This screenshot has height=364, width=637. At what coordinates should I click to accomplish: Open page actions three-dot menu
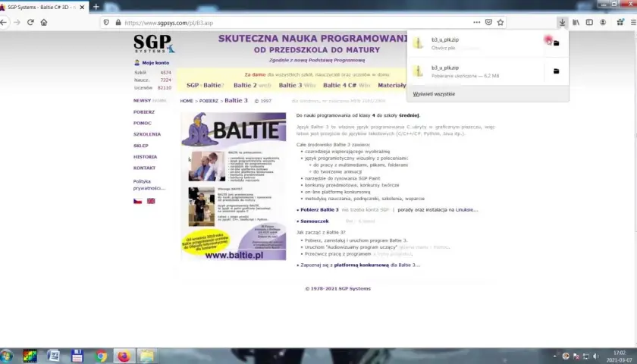tap(476, 22)
